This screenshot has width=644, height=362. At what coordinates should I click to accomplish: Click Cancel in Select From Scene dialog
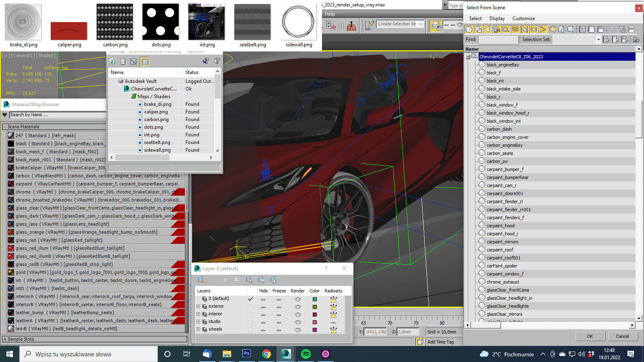(x=622, y=336)
